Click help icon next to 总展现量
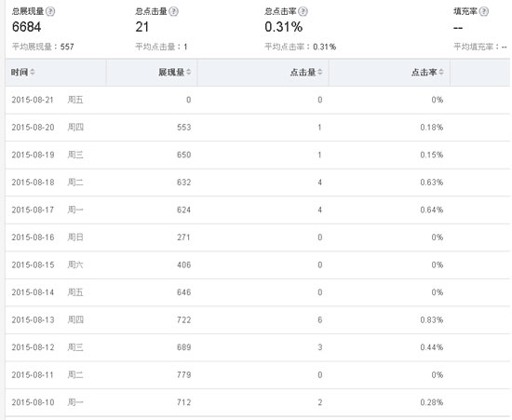512x420 pixels. coord(50,11)
